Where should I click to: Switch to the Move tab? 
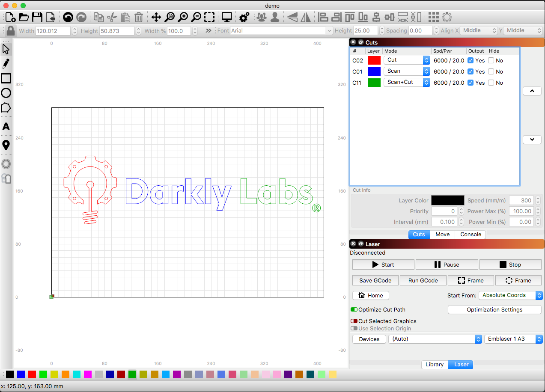[443, 234]
